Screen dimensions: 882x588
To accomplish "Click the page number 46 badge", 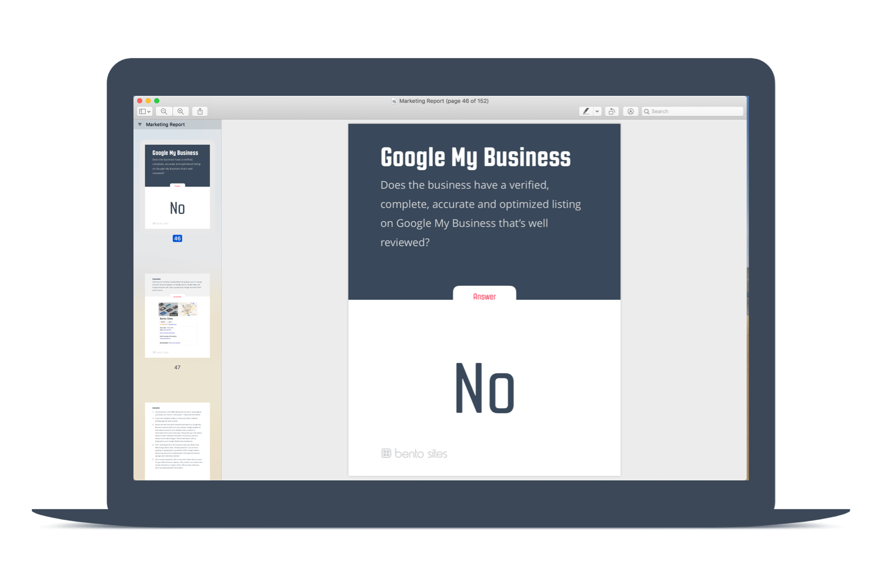I will click(178, 238).
